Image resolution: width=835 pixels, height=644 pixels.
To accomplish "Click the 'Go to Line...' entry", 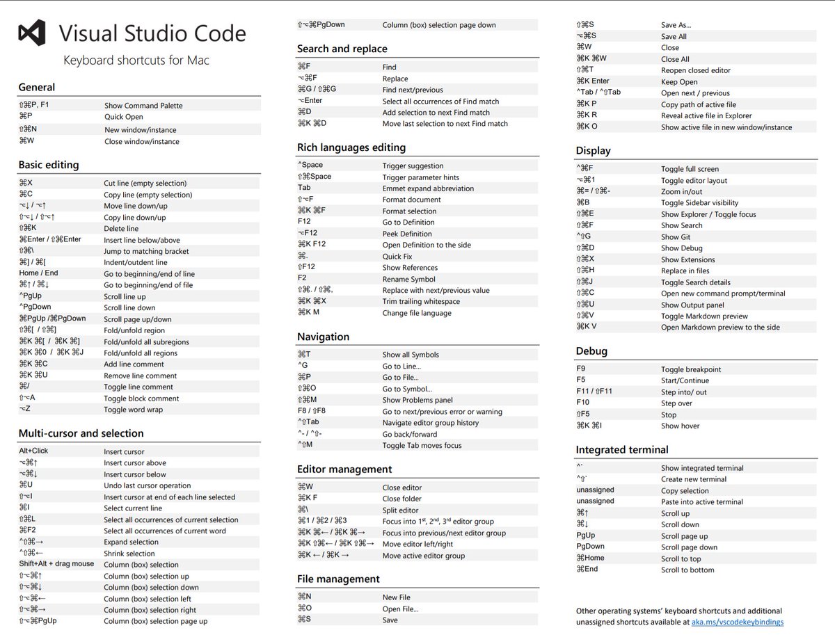I will click(x=401, y=367).
